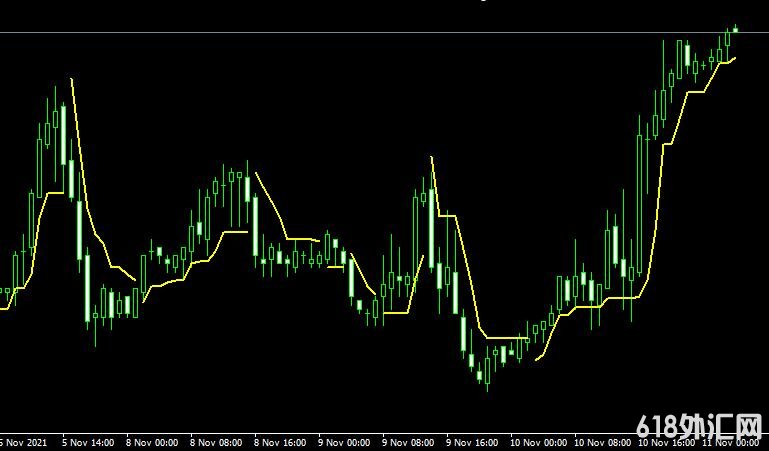Click the 10 Nov 16:00 time label
The height and width of the screenshot is (451, 769).
click(x=665, y=441)
